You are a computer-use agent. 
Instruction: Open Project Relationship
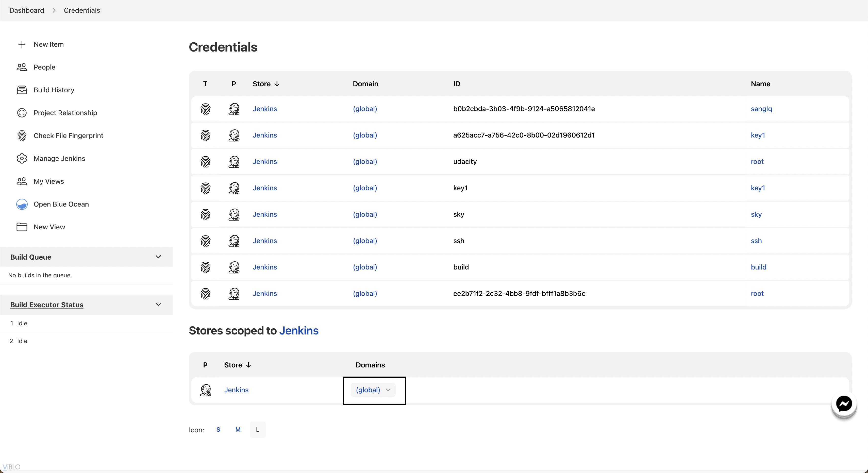point(65,112)
